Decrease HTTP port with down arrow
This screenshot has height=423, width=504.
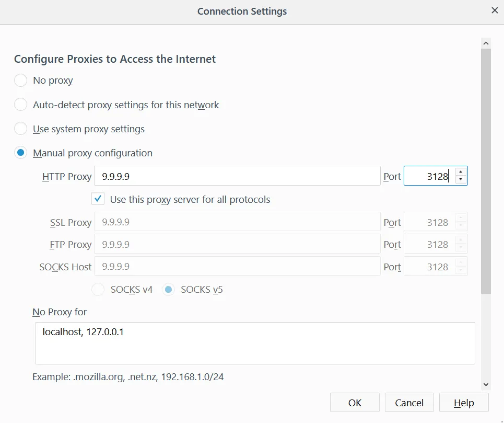460,180
